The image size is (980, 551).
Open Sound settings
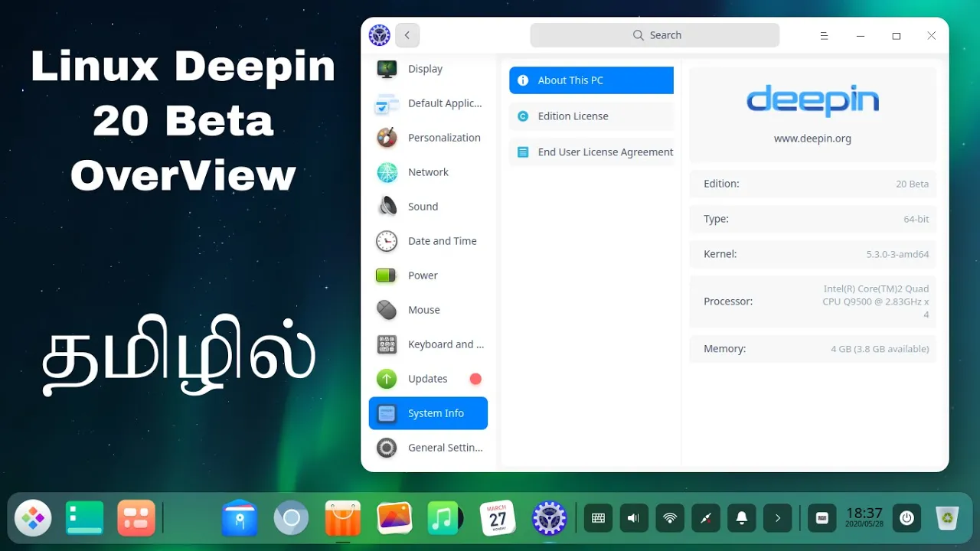pos(428,207)
